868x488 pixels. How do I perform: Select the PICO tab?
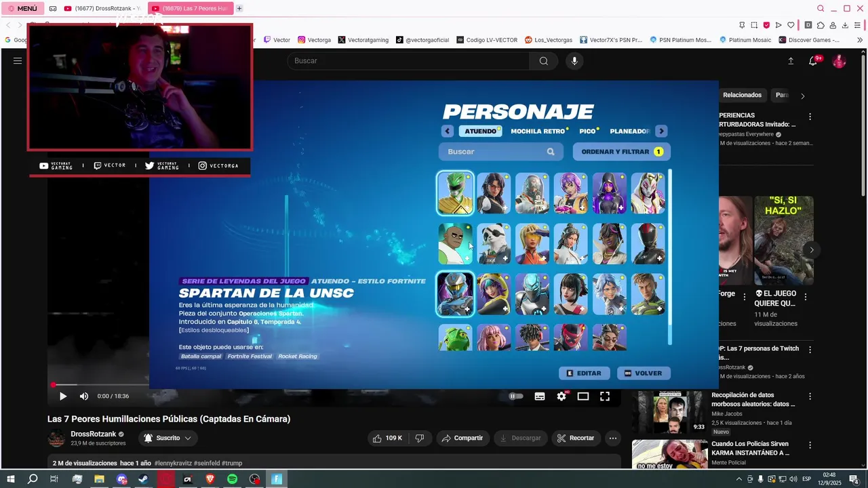[x=588, y=131]
